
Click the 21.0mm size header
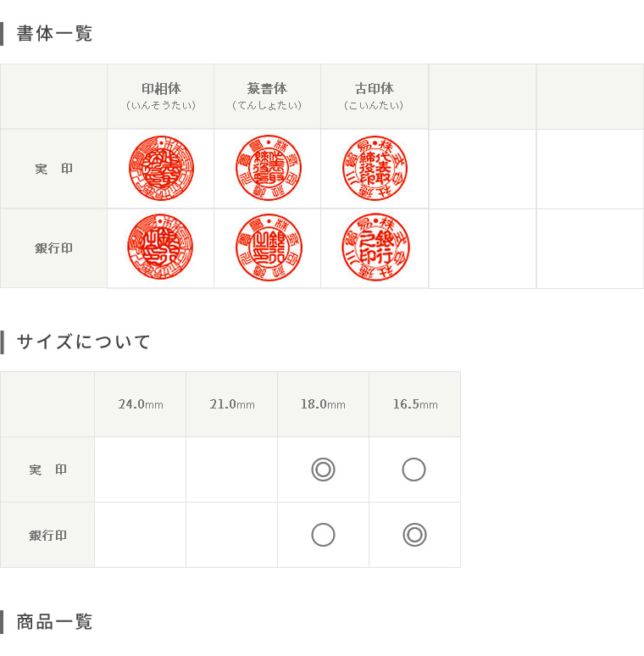pos(232,404)
